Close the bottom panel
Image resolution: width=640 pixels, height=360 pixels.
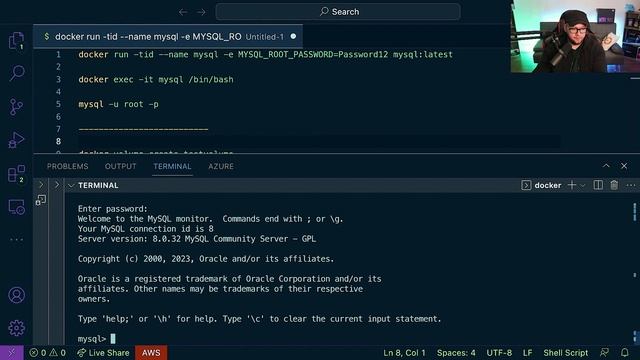tap(624, 166)
